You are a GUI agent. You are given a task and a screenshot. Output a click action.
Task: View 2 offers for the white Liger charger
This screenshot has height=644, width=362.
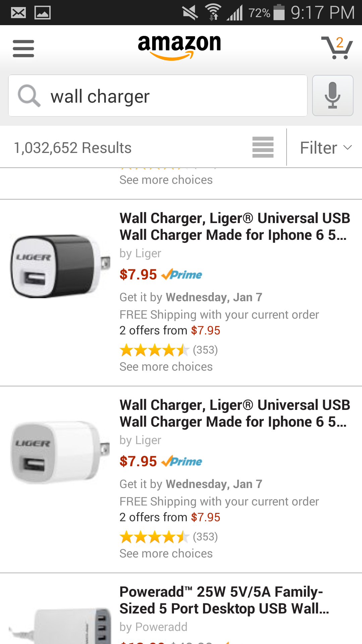(x=170, y=517)
